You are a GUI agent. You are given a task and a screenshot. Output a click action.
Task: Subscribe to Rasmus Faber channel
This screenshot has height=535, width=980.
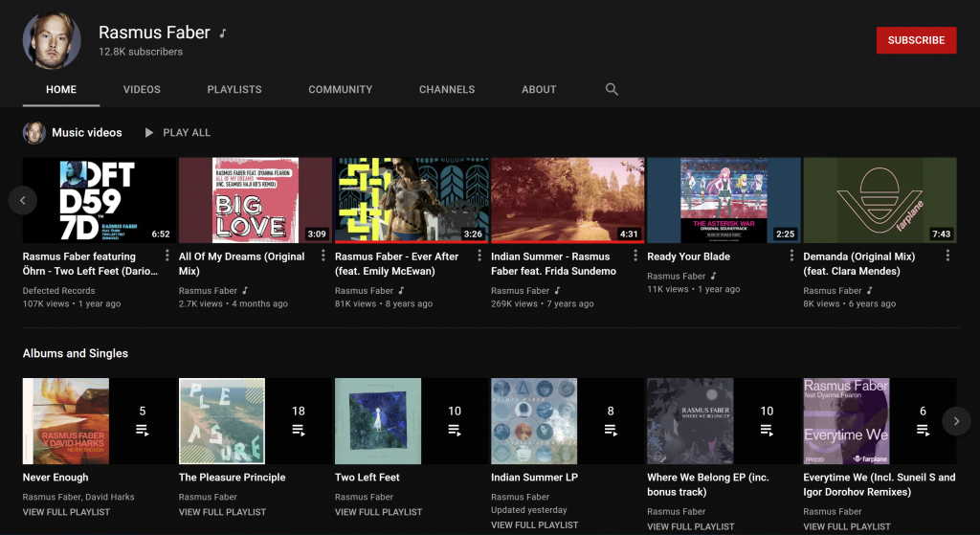[x=916, y=40]
